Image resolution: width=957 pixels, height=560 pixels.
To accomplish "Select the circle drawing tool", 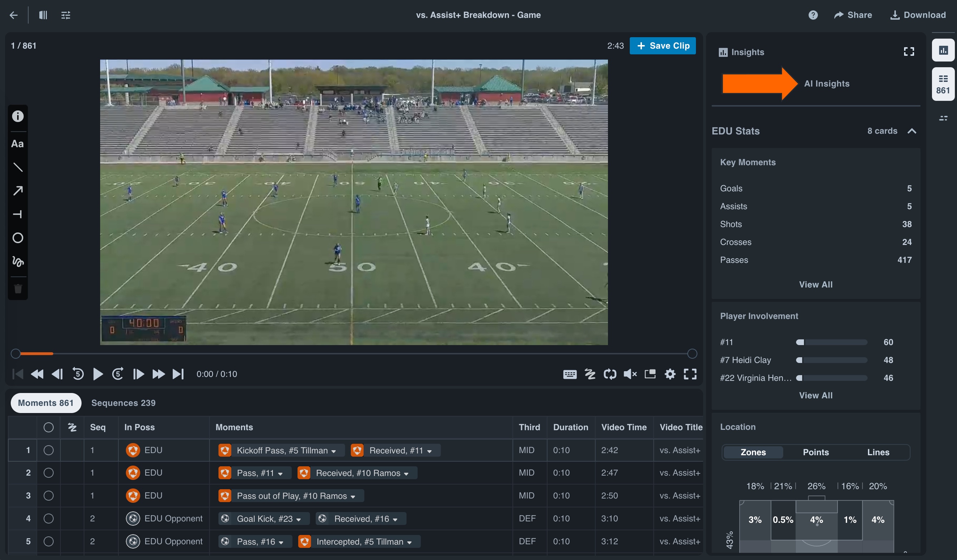I will click(18, 238).
